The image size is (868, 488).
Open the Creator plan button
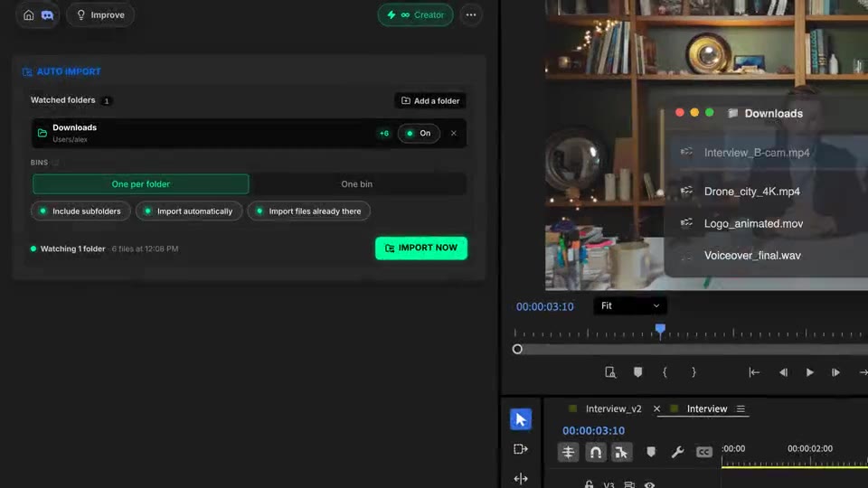(x=415, y=15)
